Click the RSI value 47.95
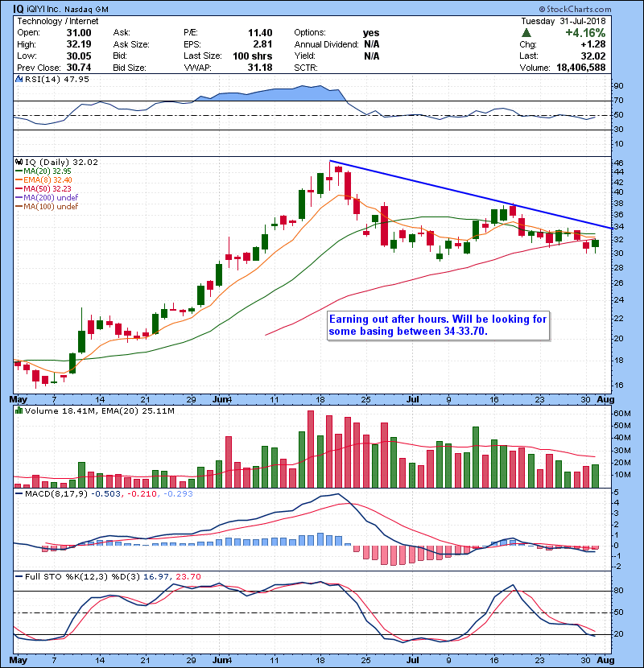The image size is (644, 668). click(x=76, y=79)
